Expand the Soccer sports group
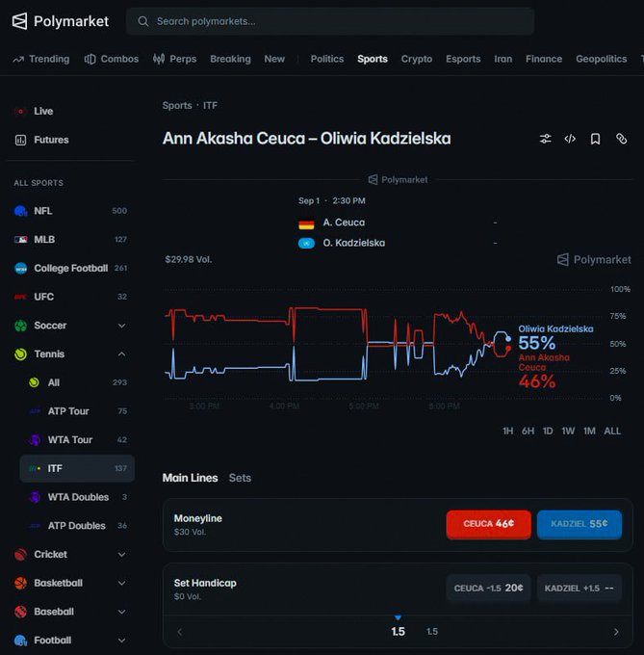 [x=121, y=326]
